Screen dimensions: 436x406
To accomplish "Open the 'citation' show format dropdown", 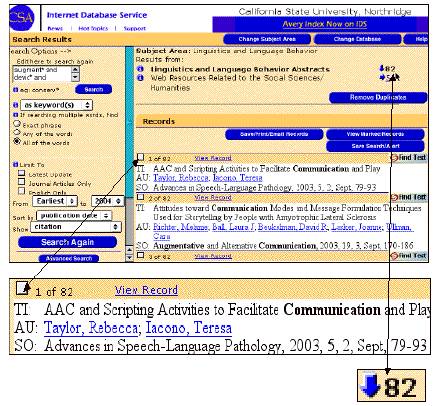I will tap(76, 227).
